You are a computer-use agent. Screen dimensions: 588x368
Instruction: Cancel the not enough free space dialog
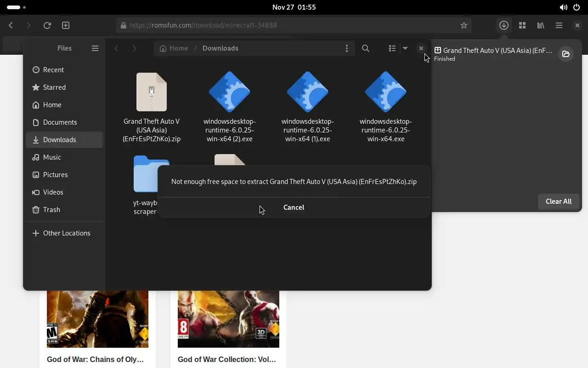(294, 207)
